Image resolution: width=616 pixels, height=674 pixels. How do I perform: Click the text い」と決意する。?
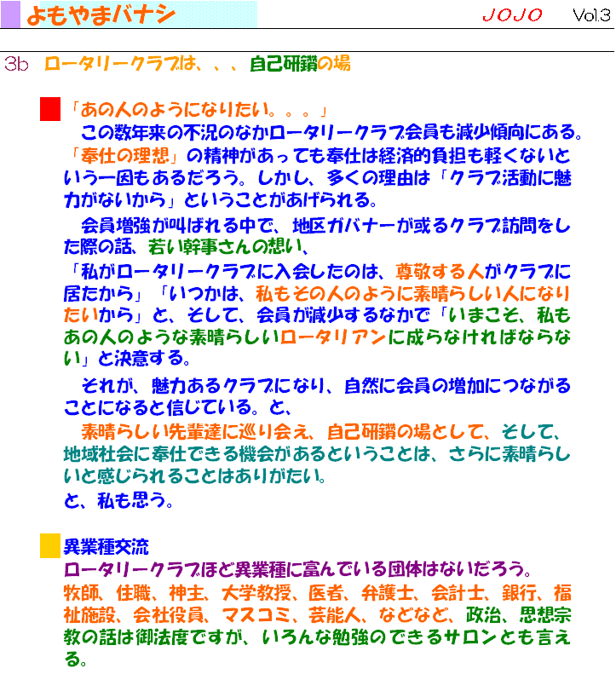pos(127,359)
